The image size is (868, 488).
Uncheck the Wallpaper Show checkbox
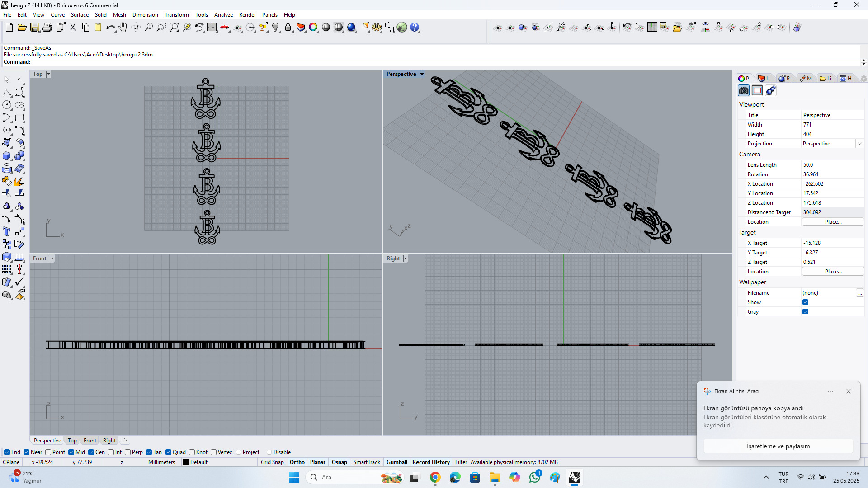pos(805,302)
